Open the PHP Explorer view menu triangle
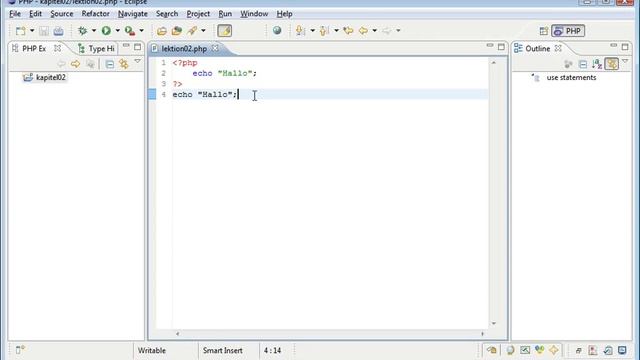The height and width of the screenshot is (360, 640). pyautogui.click(x=138, y=62)
